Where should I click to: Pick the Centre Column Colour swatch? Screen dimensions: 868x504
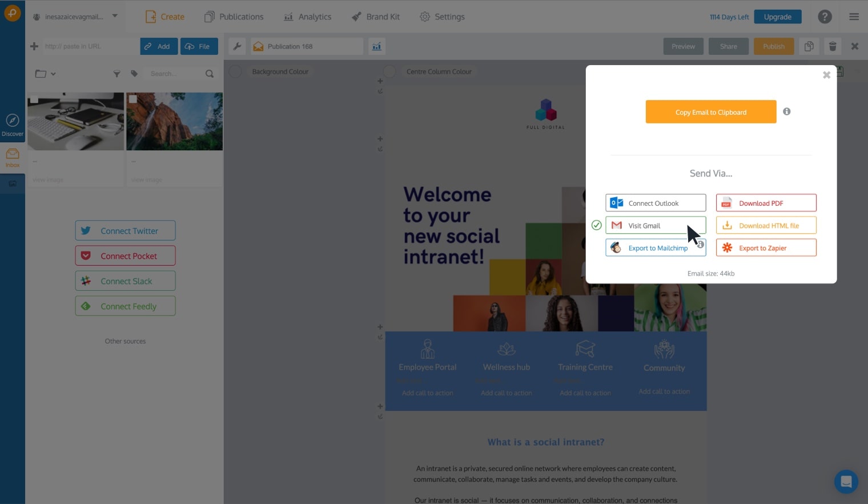click(389, 71)
